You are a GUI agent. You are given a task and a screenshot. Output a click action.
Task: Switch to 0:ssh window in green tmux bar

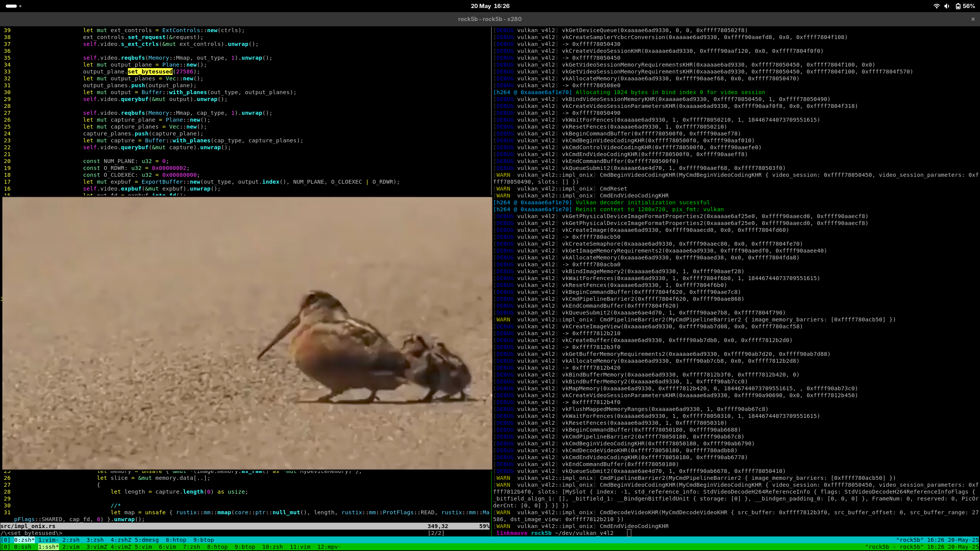click(23, 547)
